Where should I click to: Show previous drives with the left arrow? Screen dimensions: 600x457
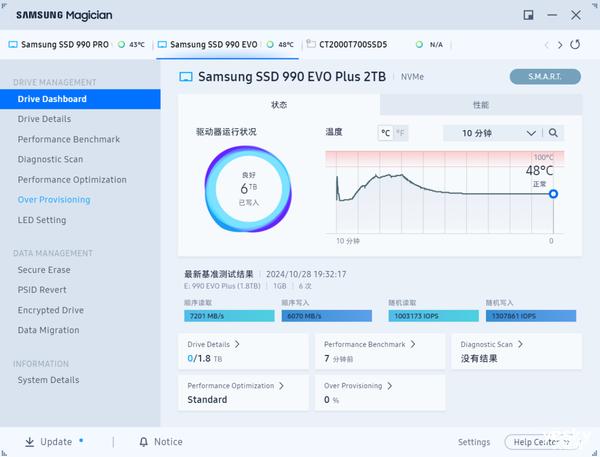[x=546, y=45]
